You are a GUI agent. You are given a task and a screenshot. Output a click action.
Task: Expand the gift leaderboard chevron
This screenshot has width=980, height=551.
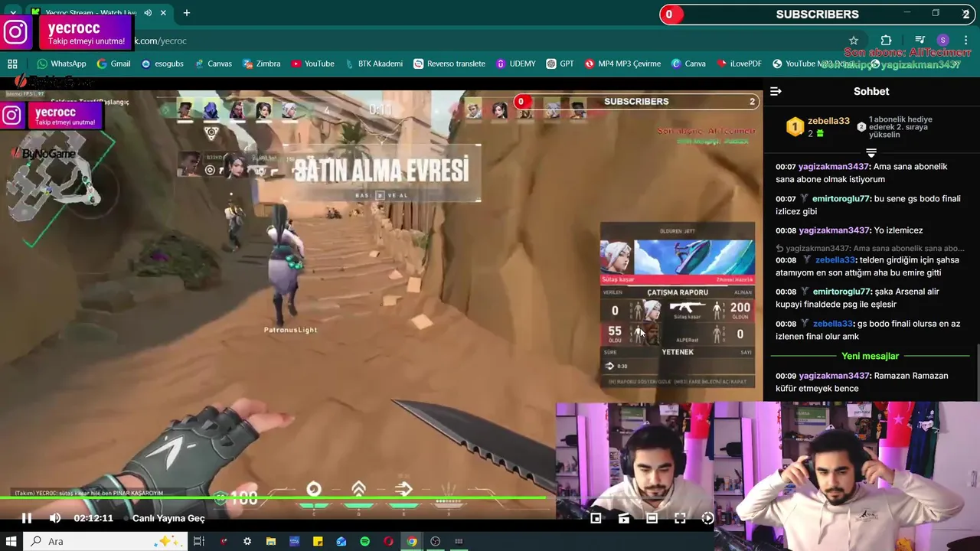point(871,153)
